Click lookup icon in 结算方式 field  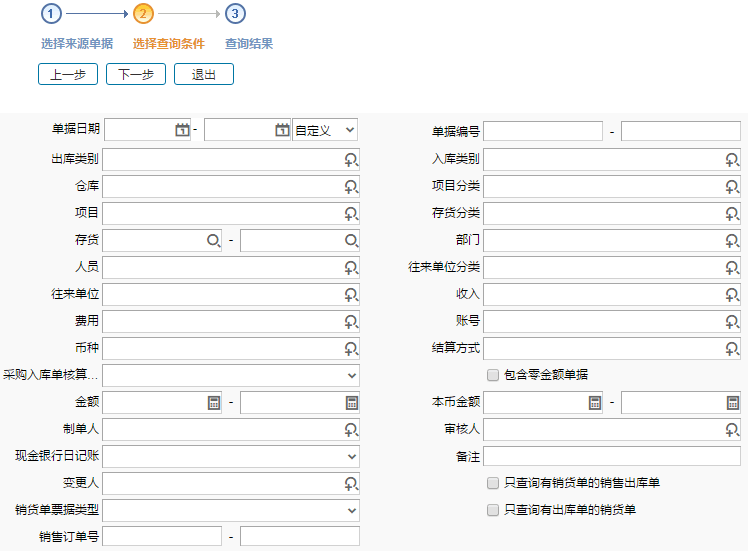click(x=732, y=349)
